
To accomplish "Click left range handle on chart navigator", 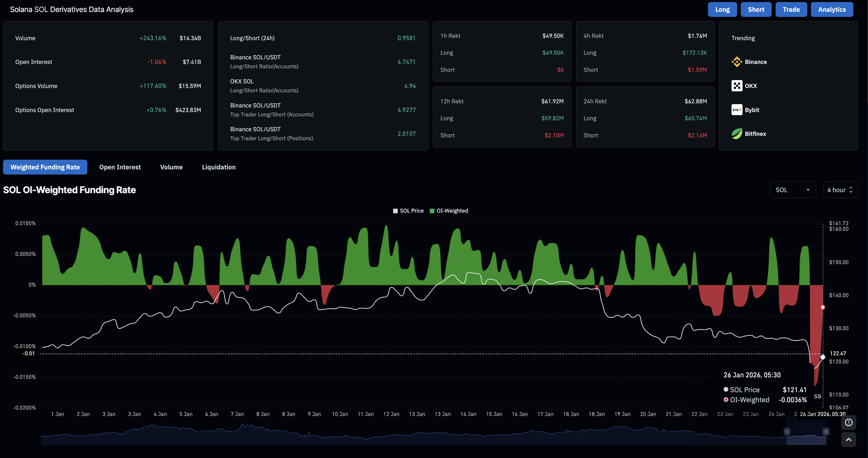I will pos(787,431).
